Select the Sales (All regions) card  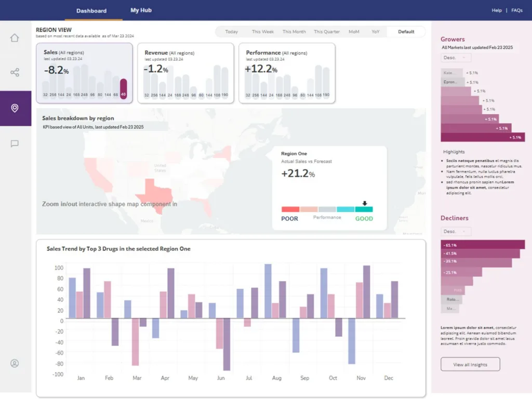coord(85,73)
